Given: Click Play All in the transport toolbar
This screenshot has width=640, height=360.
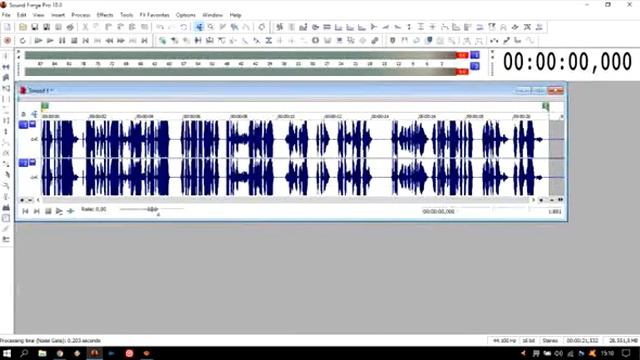Looking at the screenshot, I should [x=38, y=41].
